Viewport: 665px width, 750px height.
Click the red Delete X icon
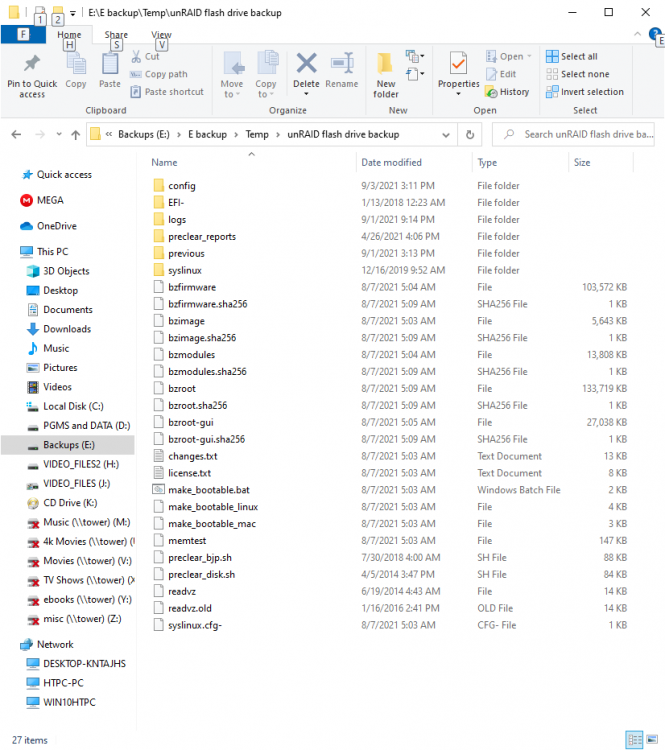pos(306,63)
